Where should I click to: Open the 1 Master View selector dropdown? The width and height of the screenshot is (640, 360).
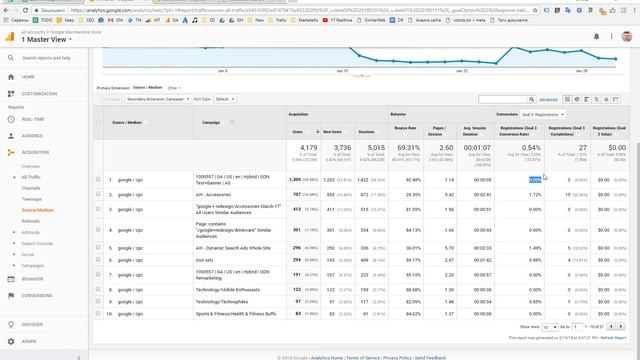tap(47, 40)
